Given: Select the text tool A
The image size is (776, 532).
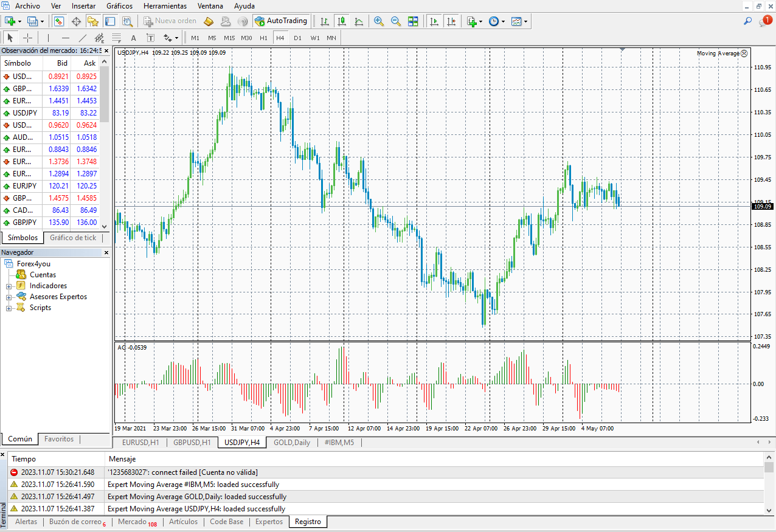Looking at the screenshot, I should 134,38.
